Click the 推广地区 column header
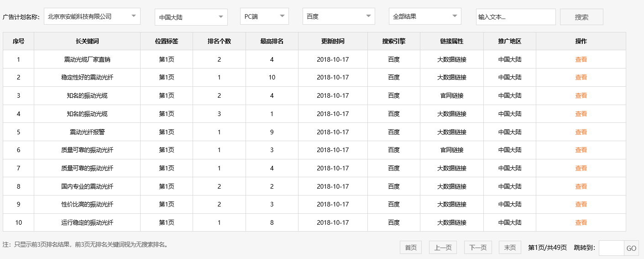Viewport: 644px width, 259px height. [510, 41]
